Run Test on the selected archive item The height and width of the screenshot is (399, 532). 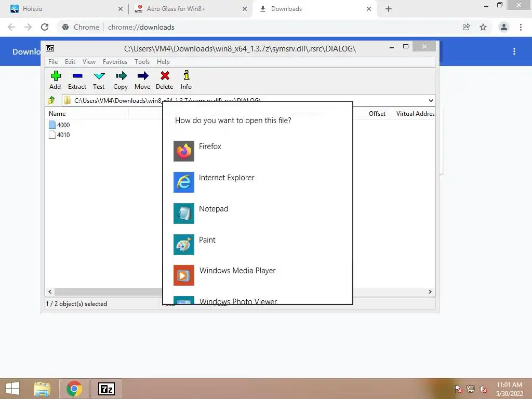(x=99, y=80)
